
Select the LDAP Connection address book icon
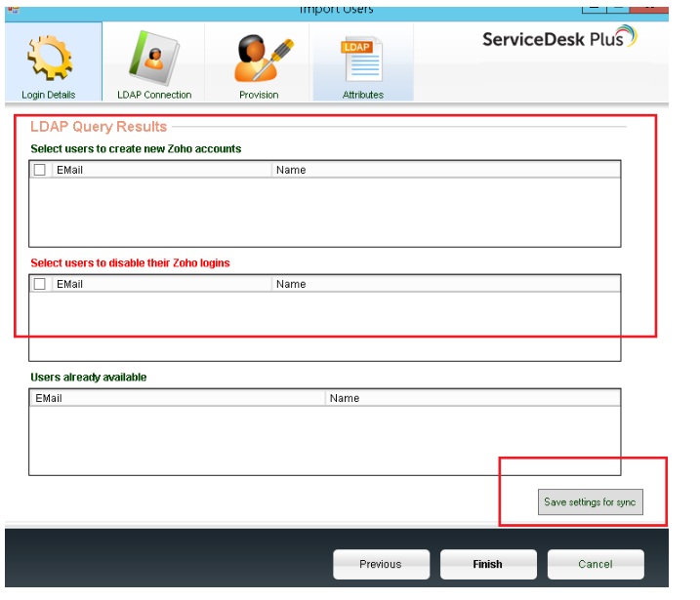[x=154, y=60]
